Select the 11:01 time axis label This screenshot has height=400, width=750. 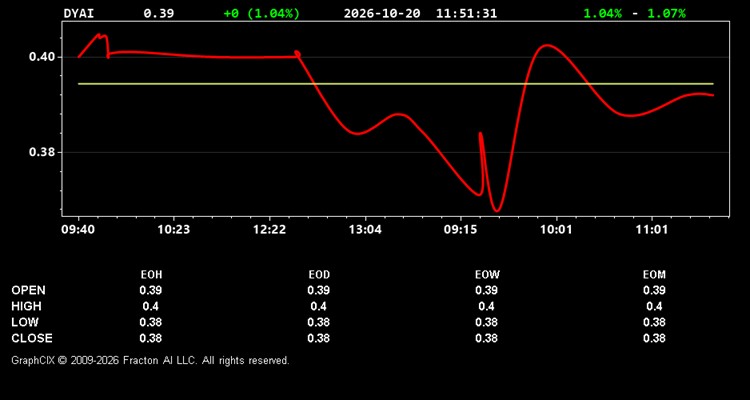[651, 230]
